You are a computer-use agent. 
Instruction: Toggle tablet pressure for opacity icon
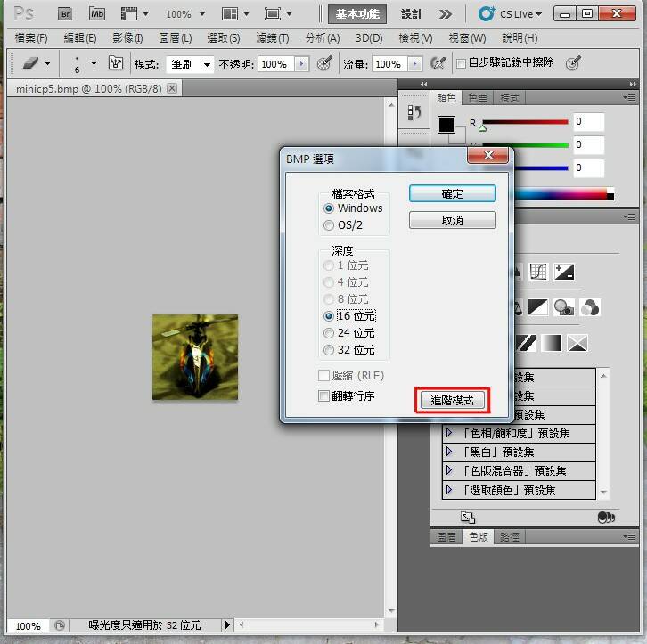[324, 63]
